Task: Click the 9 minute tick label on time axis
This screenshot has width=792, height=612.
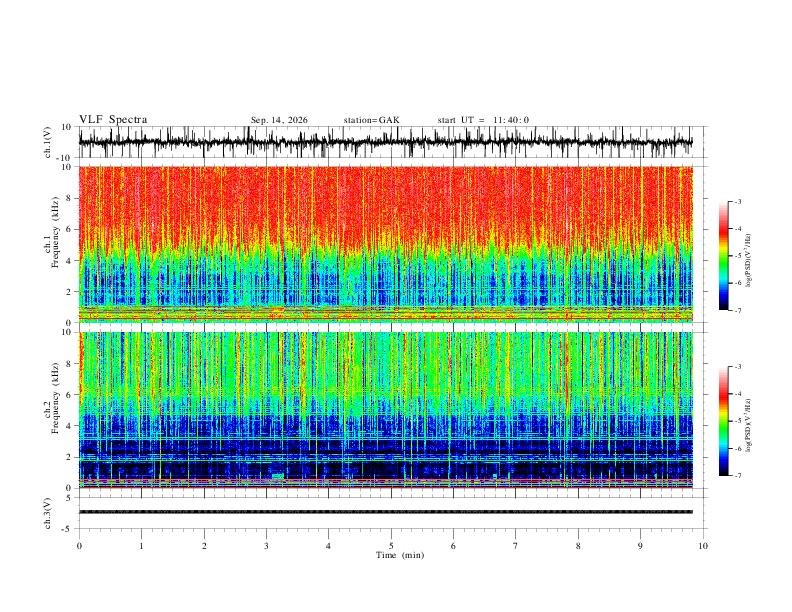Action: 640,546
